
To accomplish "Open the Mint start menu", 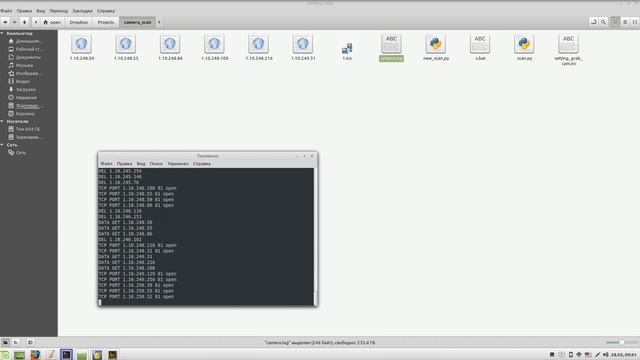I will (x=5, y=355).
